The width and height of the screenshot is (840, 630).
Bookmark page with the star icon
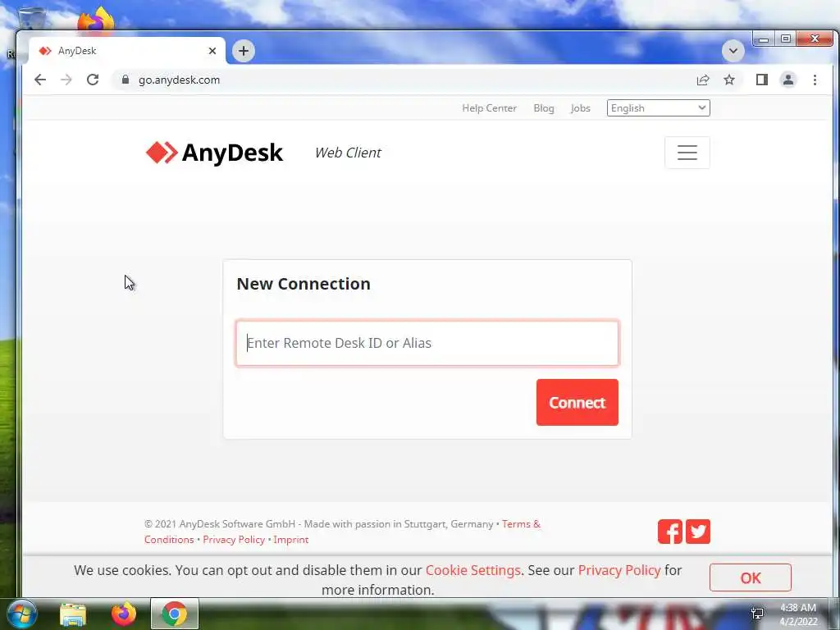click(729, 80)
